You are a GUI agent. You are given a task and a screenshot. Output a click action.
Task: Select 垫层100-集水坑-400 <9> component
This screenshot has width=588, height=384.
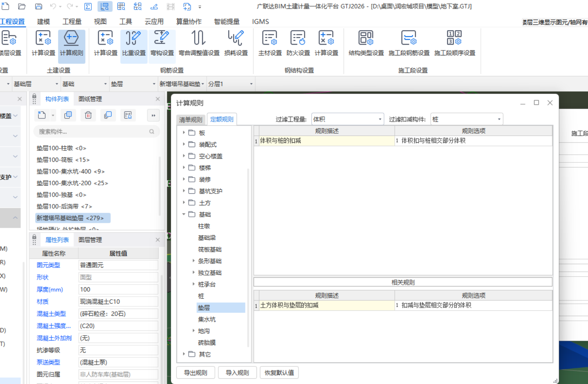[x=70, y=172]
